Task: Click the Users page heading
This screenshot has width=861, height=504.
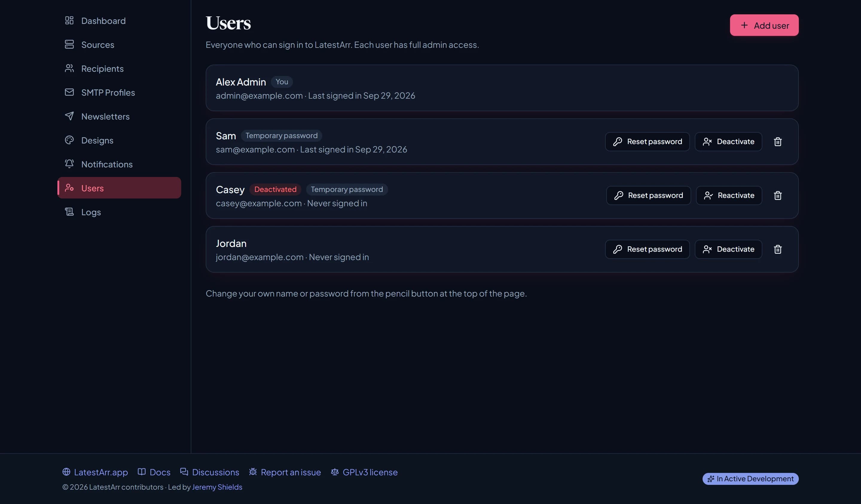Action: (x=228, y=23)
